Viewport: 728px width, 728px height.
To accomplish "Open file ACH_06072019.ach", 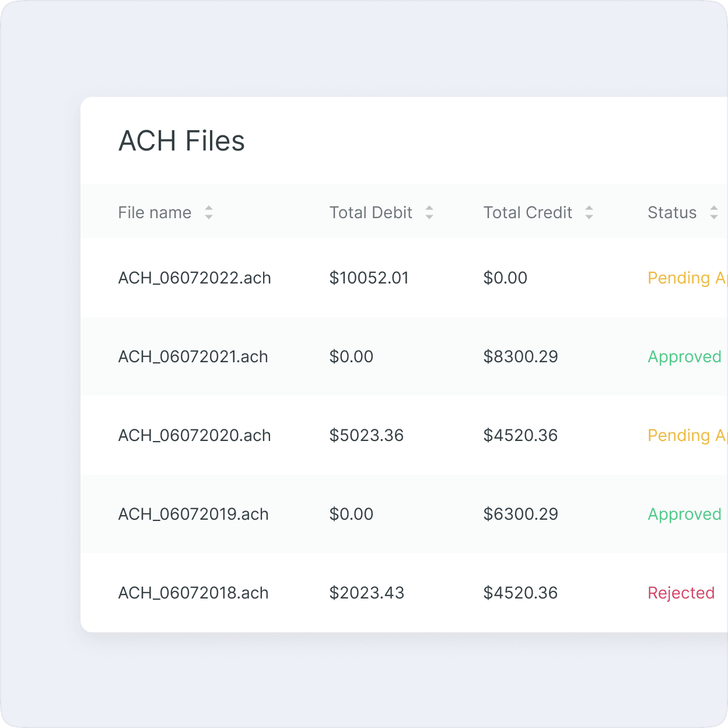I will point(193,514).
